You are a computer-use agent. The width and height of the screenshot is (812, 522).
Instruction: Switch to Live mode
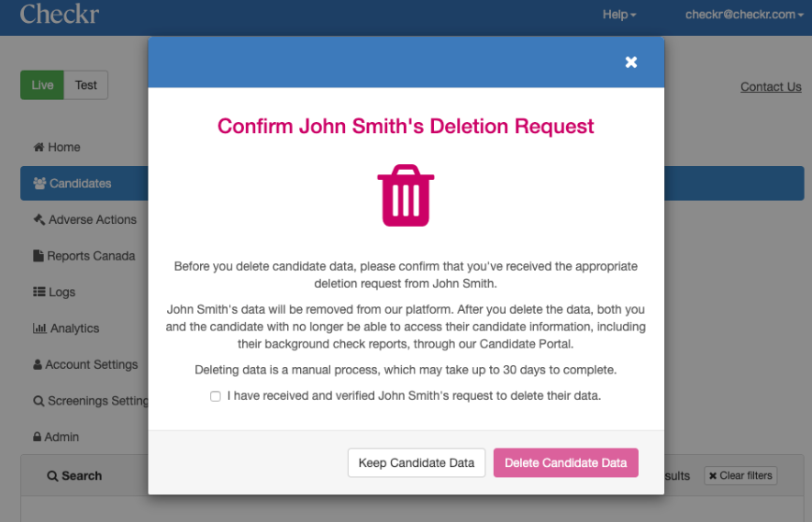(x=42, y=85)
